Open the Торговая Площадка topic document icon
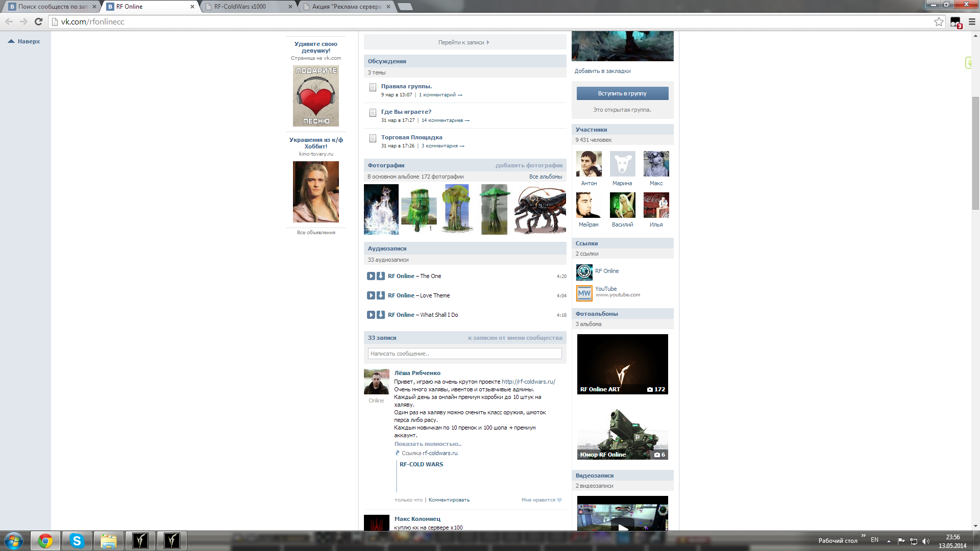 click(x=373, y=138)
